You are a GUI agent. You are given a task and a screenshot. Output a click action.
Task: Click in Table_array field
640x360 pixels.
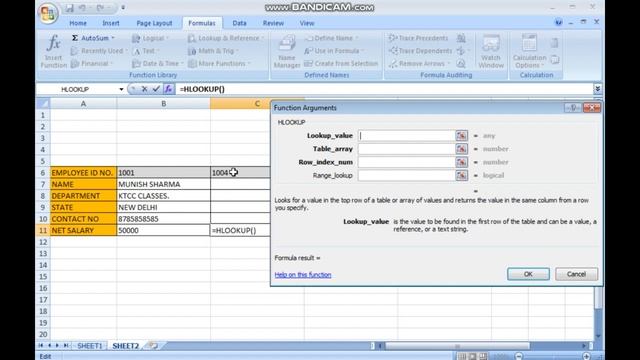click(407, 149)
